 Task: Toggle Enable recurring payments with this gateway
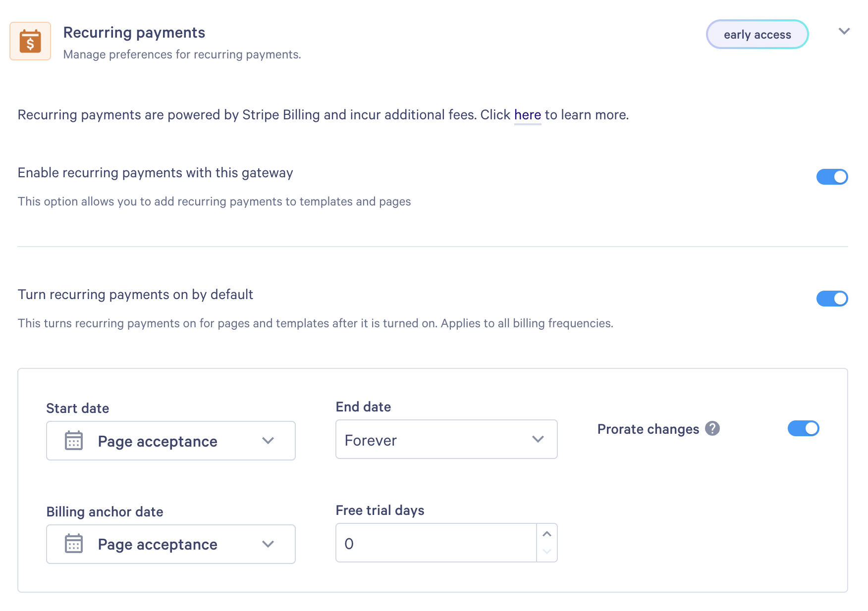(832, 177)
